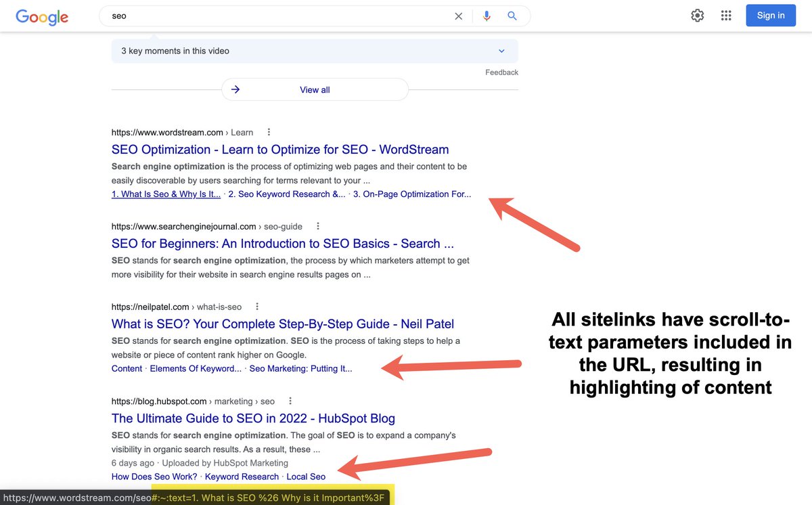Click the Sign in button
This screenshot has width=812, height=505.
(771, 16)
